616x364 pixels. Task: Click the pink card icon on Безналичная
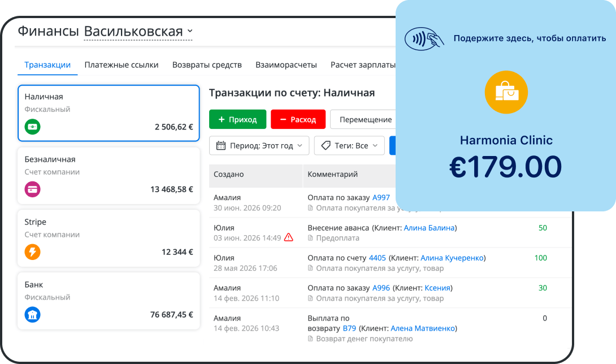pos(33,189)
